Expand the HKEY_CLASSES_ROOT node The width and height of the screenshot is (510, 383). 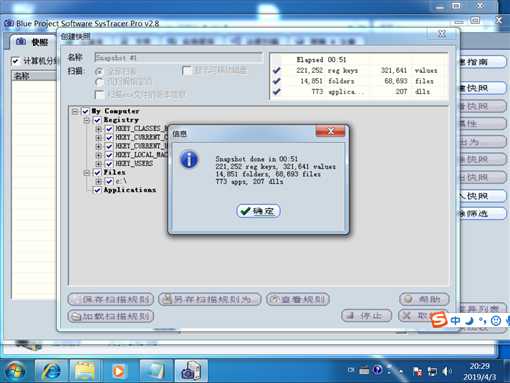tap(99, 129)
